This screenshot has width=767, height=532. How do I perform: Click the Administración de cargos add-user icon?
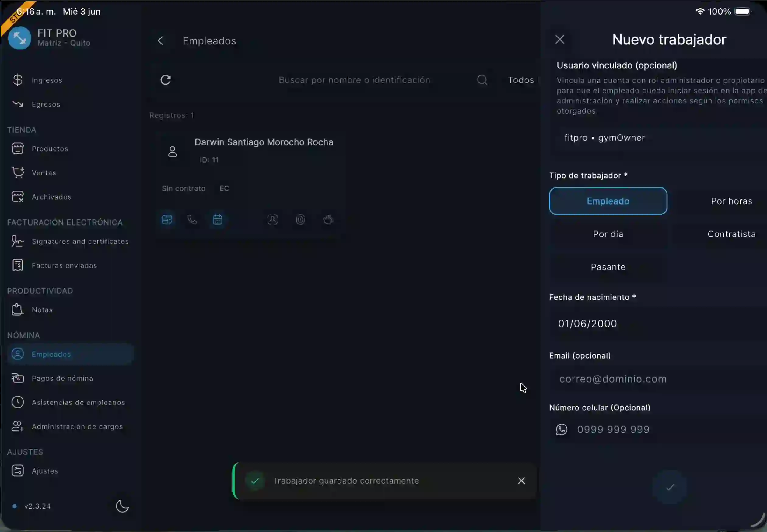tap(18, 426)
